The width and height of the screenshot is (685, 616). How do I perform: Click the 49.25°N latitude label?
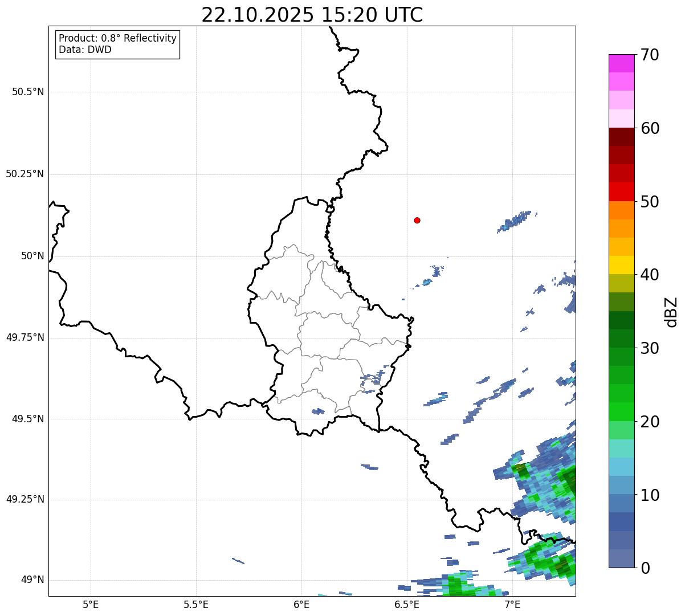coord(25,500)
